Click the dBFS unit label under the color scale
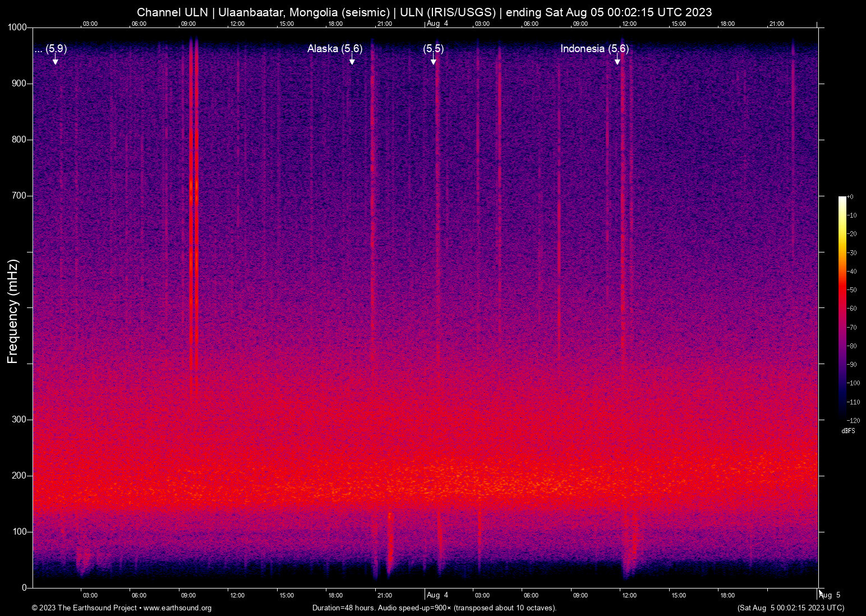This screenshot has height=616, width=866. 848,431
